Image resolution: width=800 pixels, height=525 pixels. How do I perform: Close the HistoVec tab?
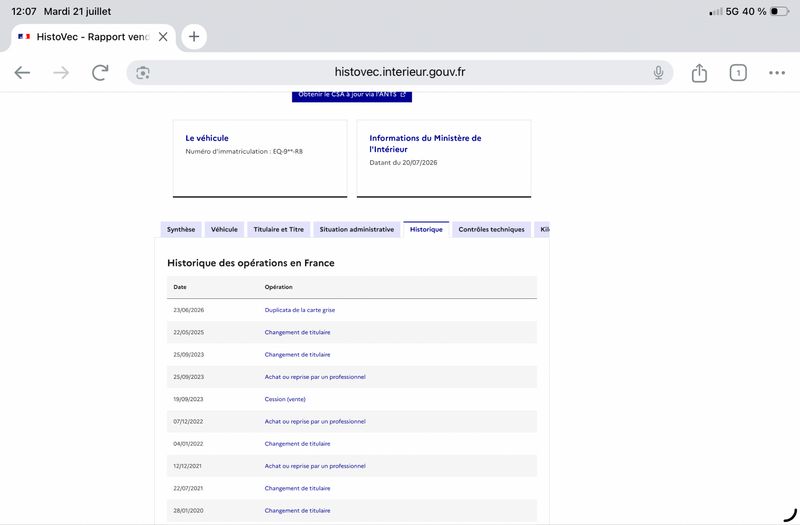pyautogui.click(x=163, y=37)
